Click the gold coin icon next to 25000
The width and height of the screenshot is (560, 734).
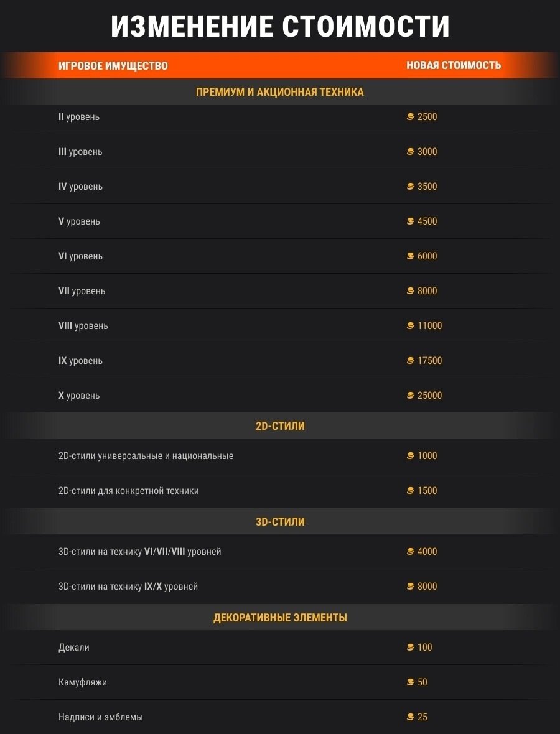pyautogui.click(x=411, y=396)
